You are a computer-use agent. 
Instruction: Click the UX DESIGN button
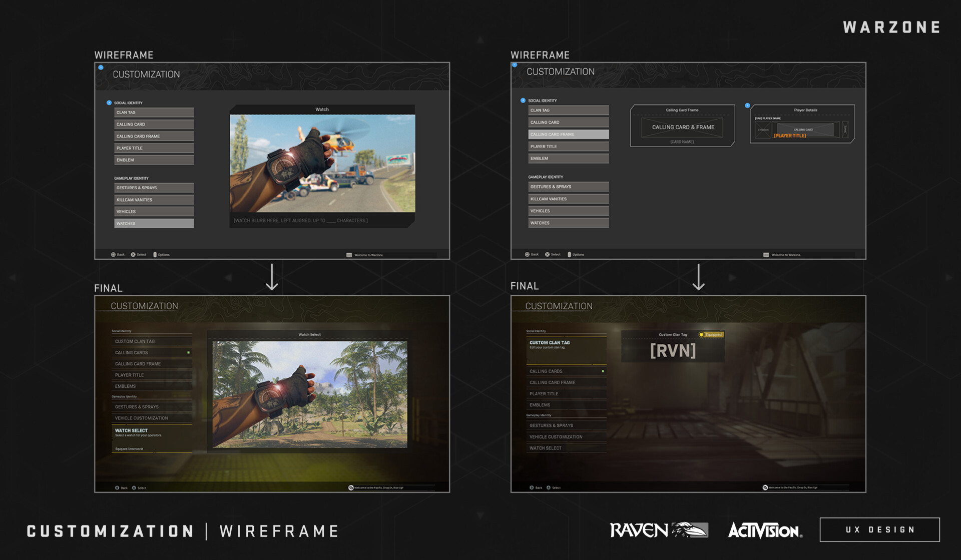pos(879,529)
